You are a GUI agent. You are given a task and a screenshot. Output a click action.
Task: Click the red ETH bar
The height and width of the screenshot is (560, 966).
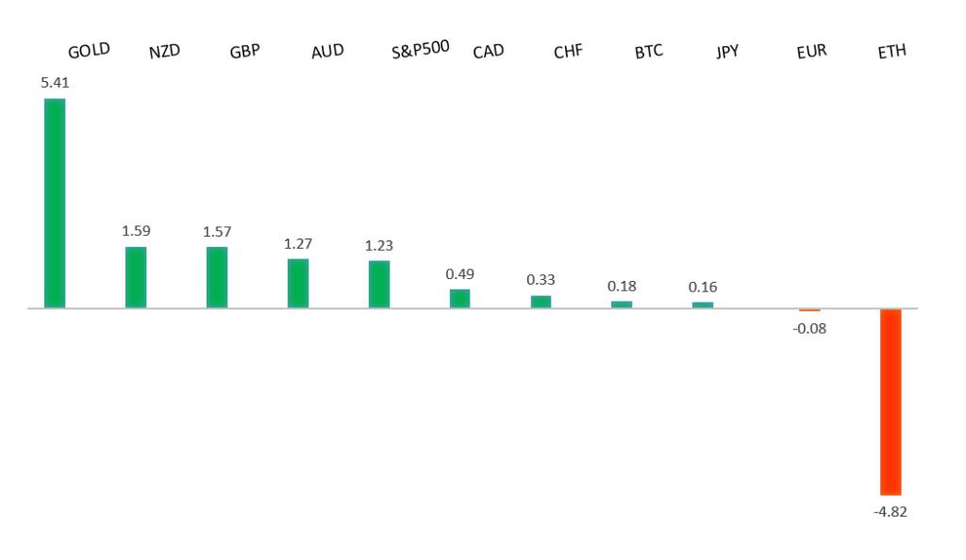[x=891, y=402]
